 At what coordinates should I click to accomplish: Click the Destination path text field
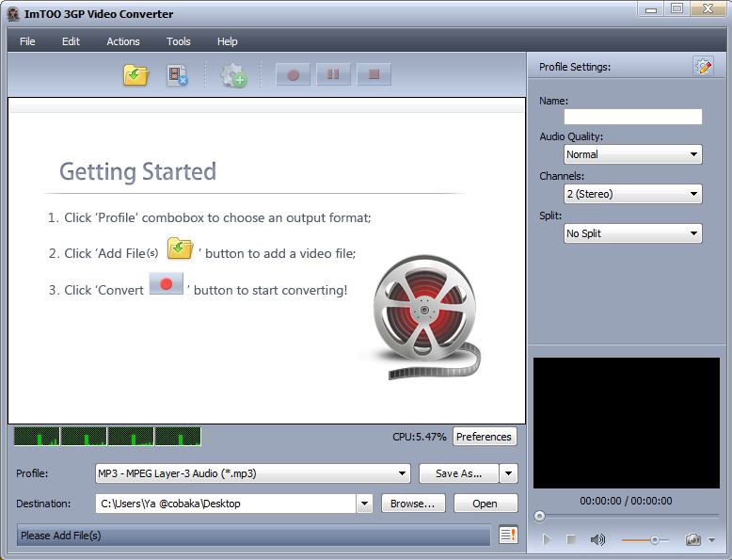(226, 504)
